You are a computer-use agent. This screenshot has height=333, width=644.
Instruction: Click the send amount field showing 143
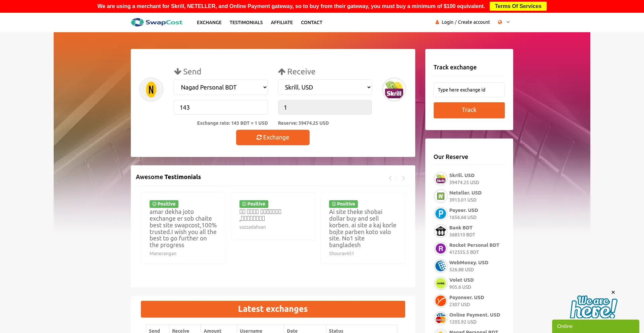221,107
